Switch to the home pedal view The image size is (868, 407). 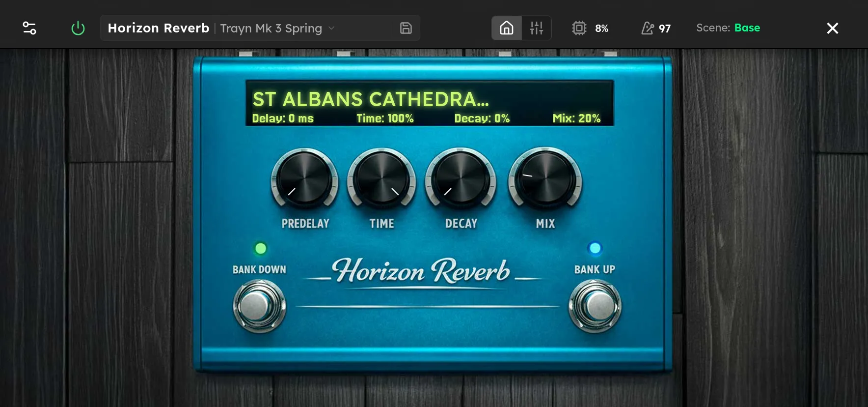[507, 28]
